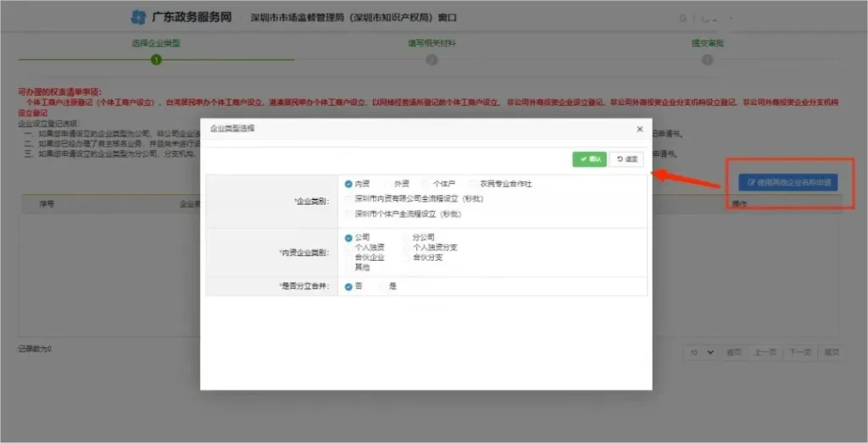Select the 外资 radio option

[x=388, y=183]
